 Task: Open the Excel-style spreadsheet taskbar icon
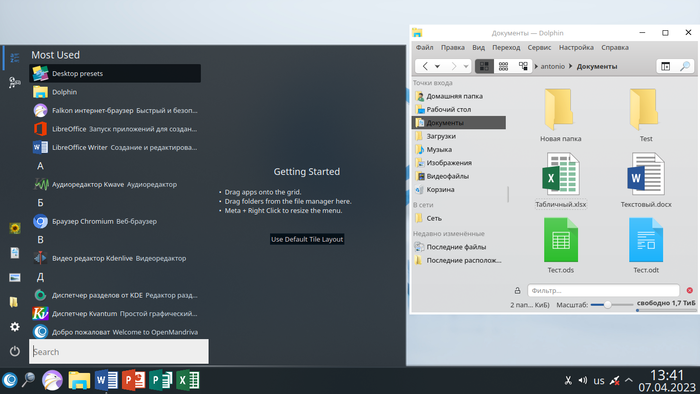pos(188,381)
